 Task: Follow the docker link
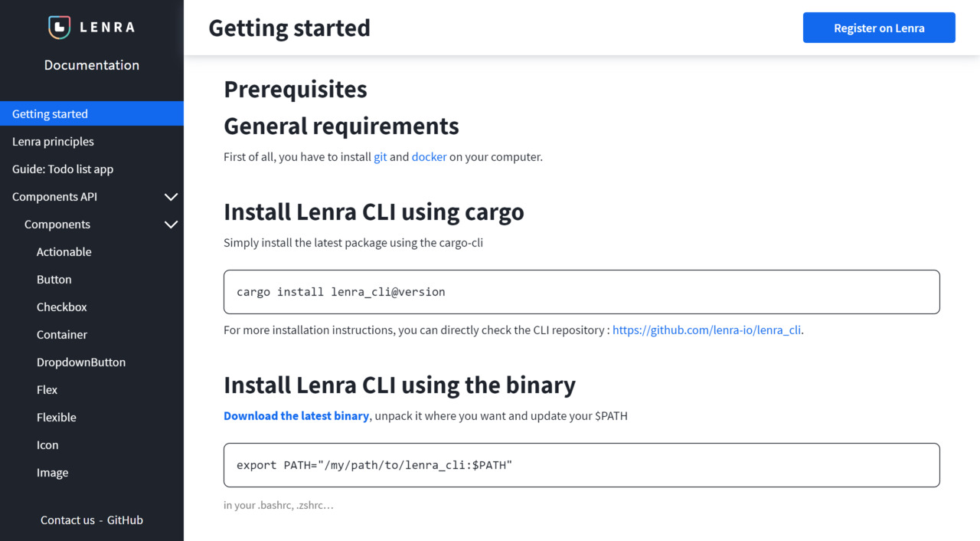click(x=429, y=156)
